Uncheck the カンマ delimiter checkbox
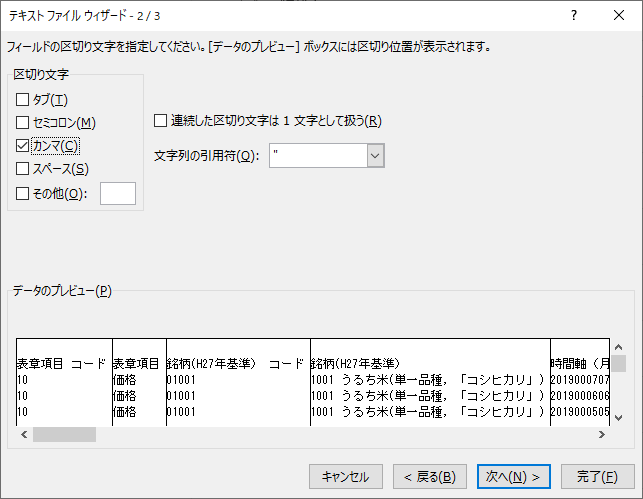This screenshot has width=643, height=499. click(23, 146)
